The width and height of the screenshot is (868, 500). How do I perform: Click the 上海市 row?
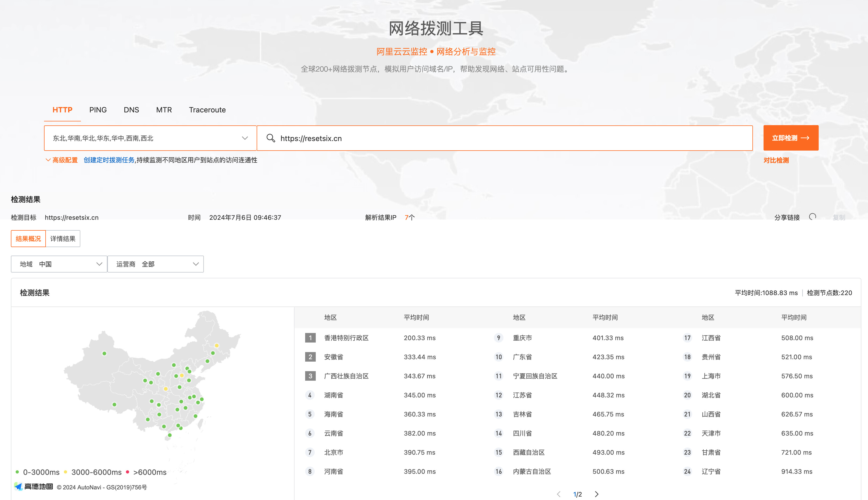click(766, 376)
